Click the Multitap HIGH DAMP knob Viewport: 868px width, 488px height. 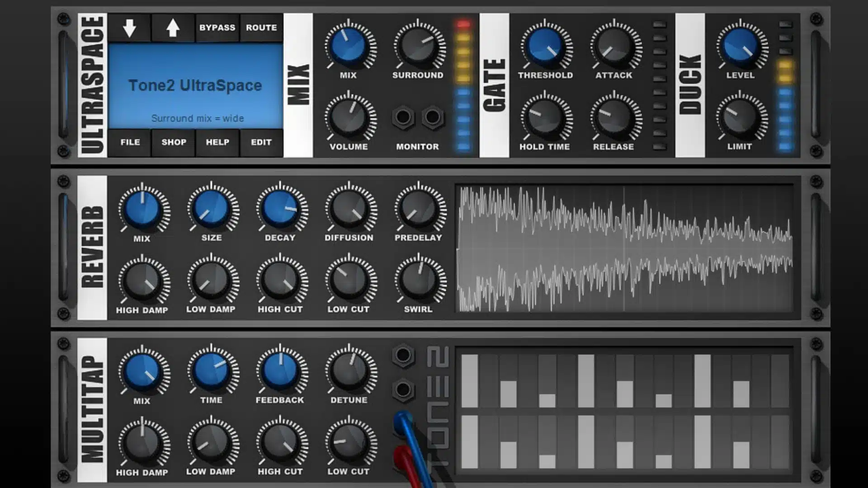[x=142, y=443]
